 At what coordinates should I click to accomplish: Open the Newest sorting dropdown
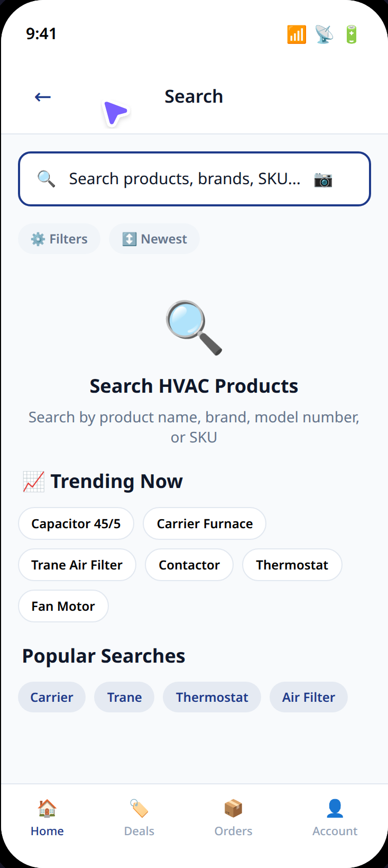tap(154, 239)
